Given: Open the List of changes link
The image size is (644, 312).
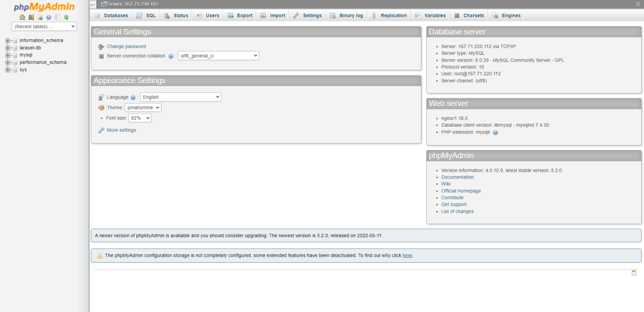Looking at the screenshot, I should [457, 211].
